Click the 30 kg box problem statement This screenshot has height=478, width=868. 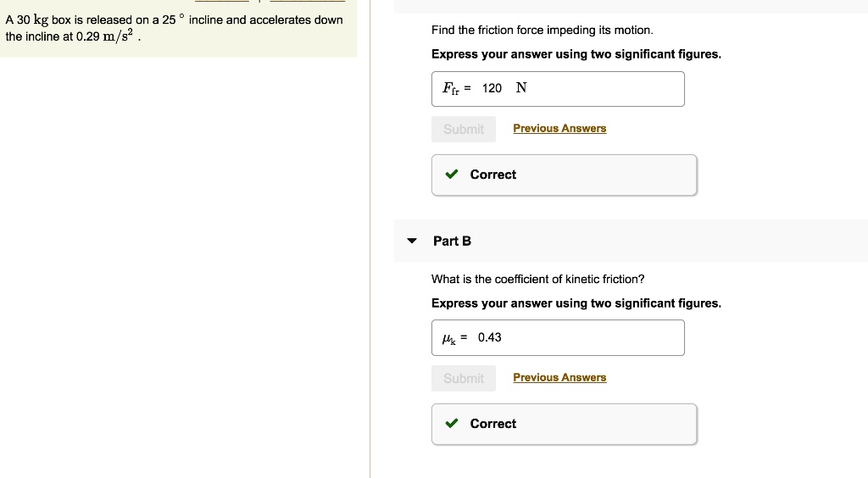(x=174, y=28)
